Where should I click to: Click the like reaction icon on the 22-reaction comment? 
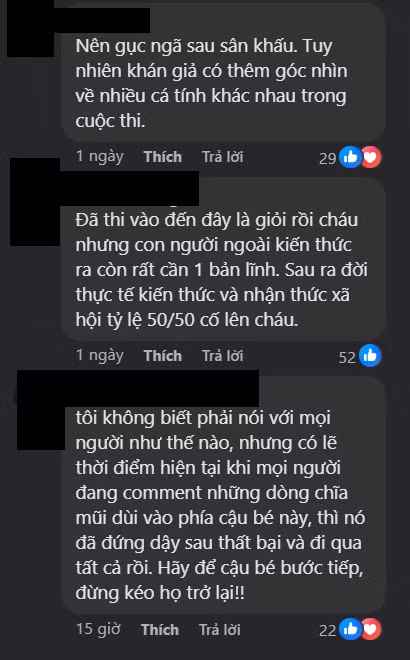(x=350, y=629)
